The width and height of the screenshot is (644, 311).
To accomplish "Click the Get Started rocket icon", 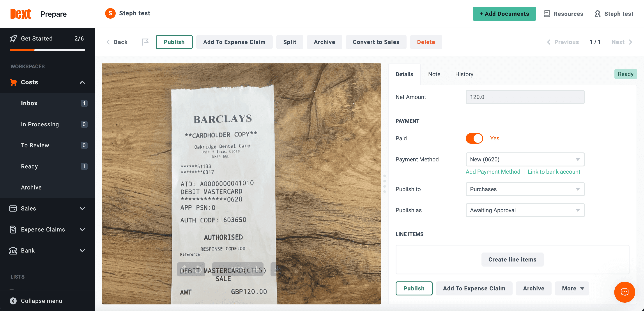I will 13,38.
